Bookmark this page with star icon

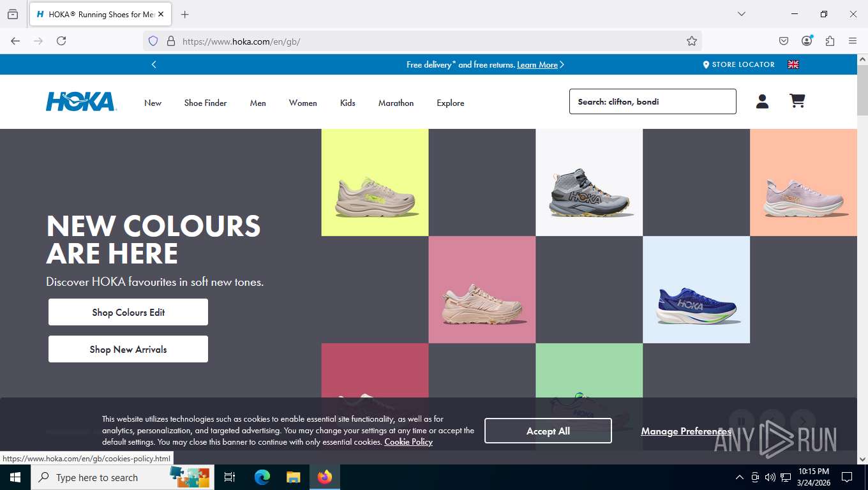click(x=692, y=41)
